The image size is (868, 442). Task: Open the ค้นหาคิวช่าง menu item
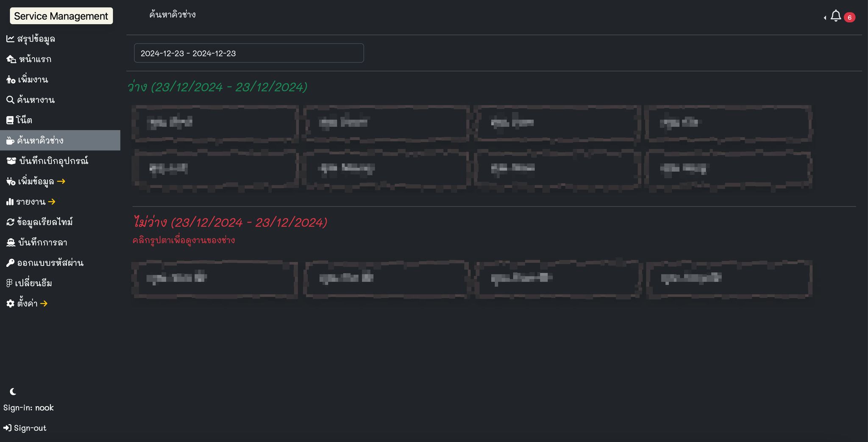pyautogui.click(x=40, y=140)
